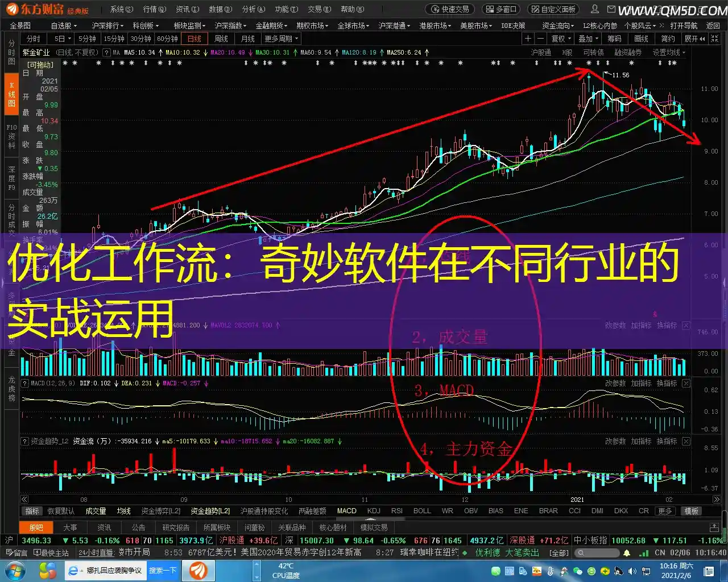Image resolution: width=728 pixels, height=582 pixels.
Task: Open the 龙虎榜 left sidebar item
Action: 11,388
